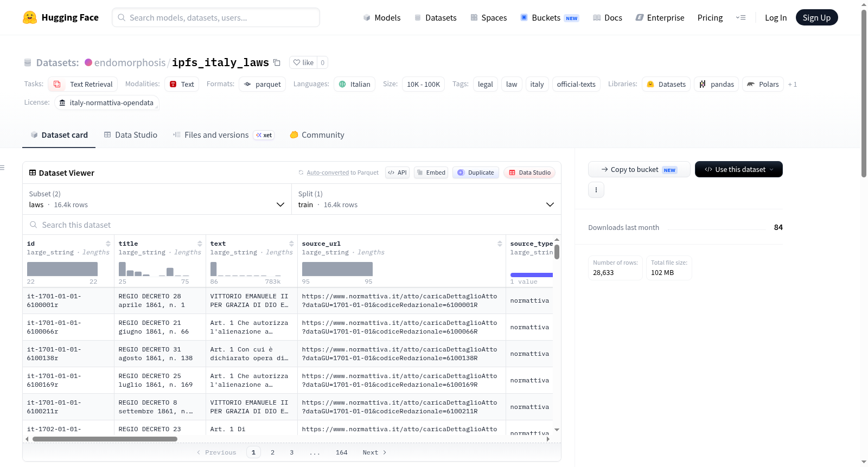Select the Polars library tag
The height and width of the screenshot is (467, 868).
[x=763, y=84]
